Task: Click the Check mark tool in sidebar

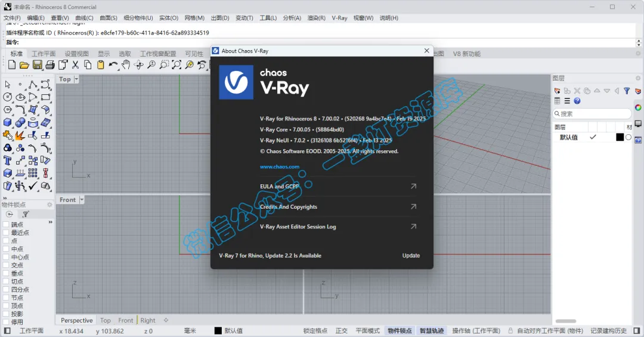Action: pos(33,185)
